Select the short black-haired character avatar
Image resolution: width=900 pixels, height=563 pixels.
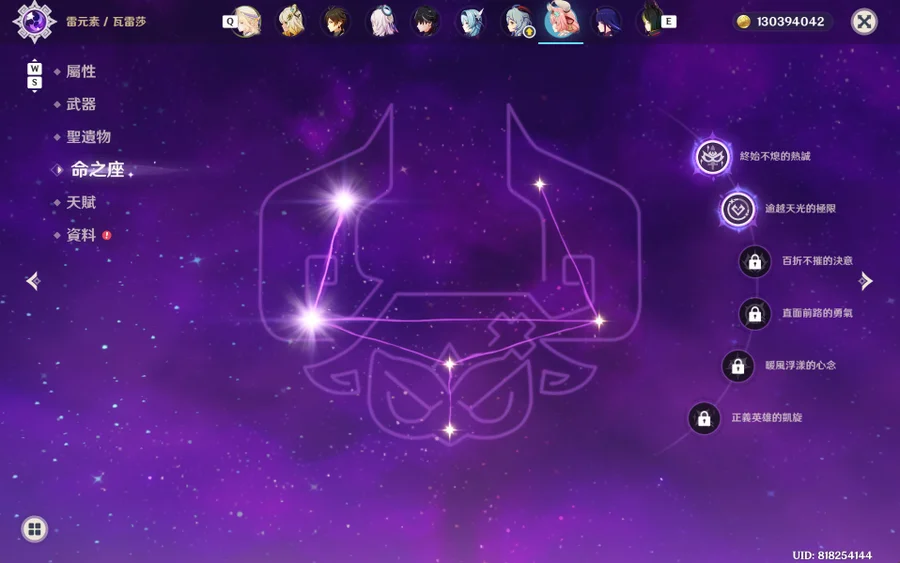click(426, 22)
